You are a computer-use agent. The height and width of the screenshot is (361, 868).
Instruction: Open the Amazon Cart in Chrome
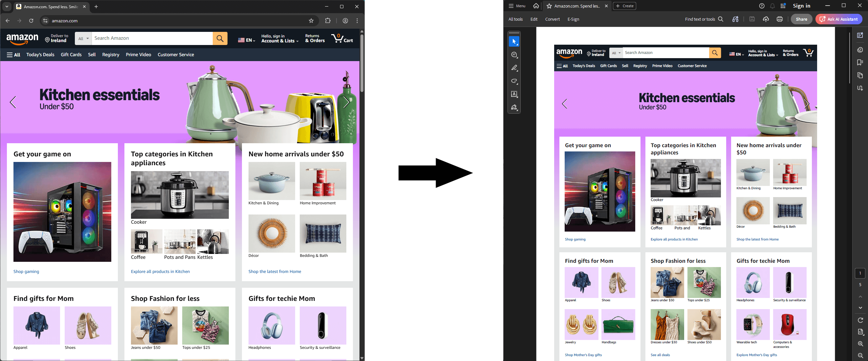point(342,38)
